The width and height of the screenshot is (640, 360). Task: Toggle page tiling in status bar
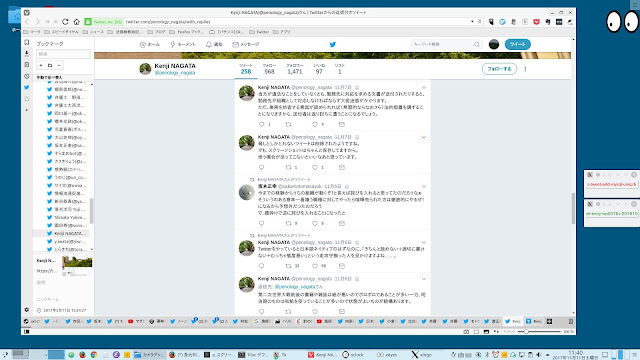coord(476,332)
